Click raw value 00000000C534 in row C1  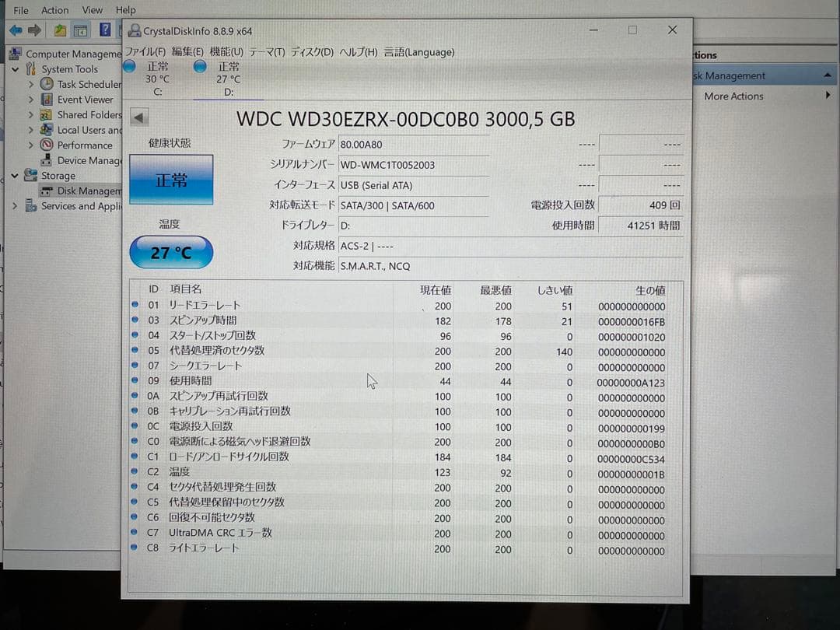point(631,459)
